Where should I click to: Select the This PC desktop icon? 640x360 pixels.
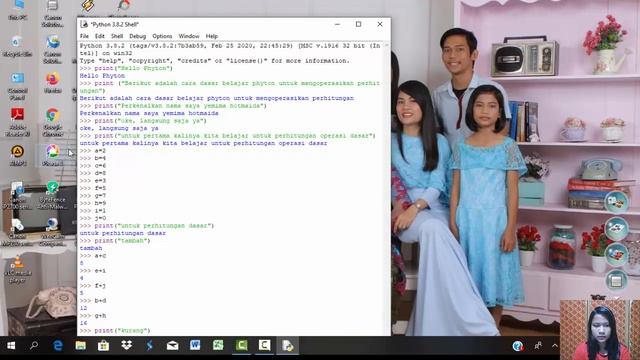(x=18, y=10)
